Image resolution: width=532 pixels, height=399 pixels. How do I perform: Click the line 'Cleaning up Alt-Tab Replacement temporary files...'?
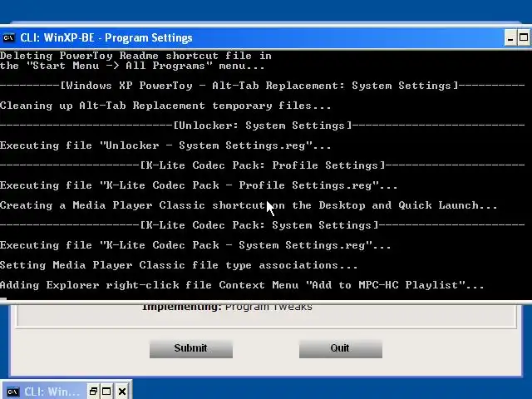(x=165, y=106)
